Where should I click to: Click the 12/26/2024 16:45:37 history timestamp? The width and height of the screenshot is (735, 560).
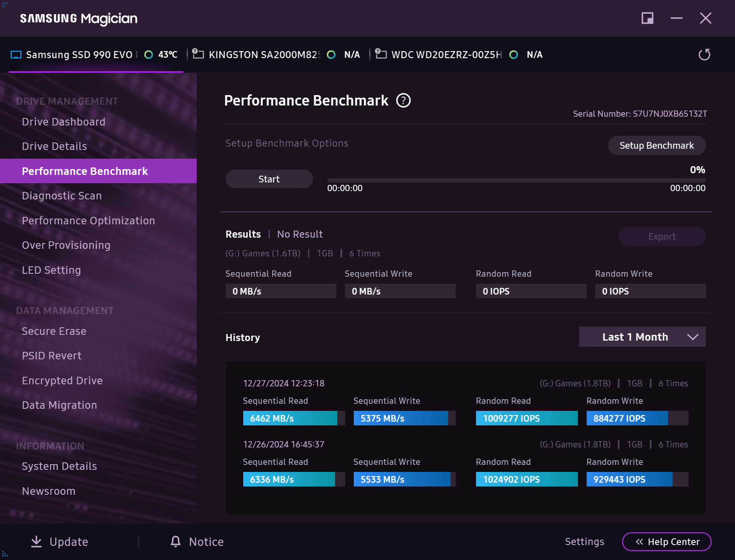(x=284, y=444)
